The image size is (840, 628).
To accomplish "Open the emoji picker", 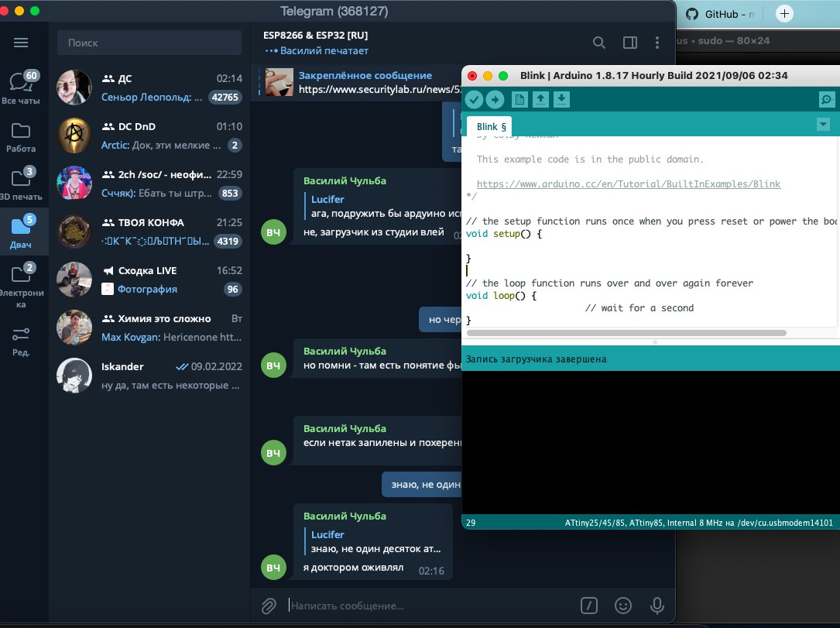I will (x=622, y=606).
